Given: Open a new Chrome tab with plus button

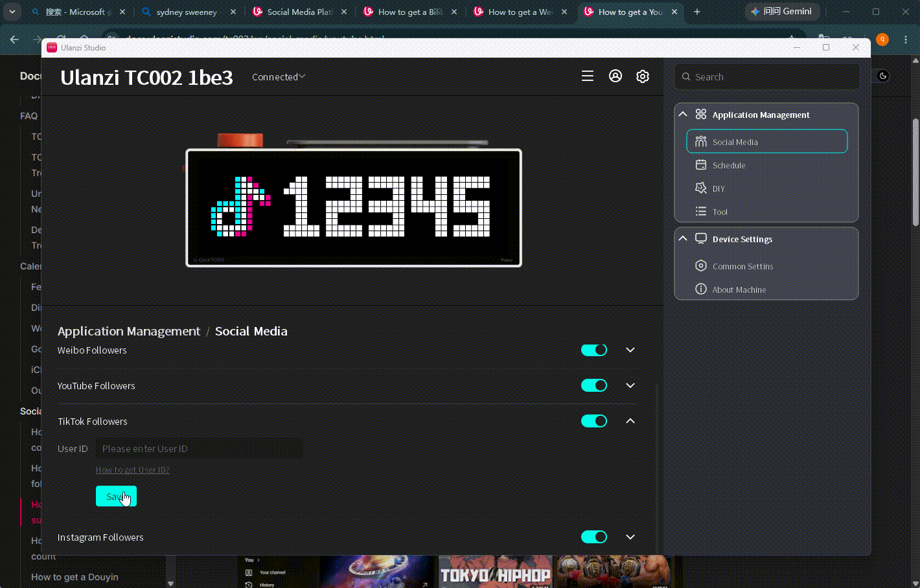Looking at the screenshot, I should pos(697,12).
